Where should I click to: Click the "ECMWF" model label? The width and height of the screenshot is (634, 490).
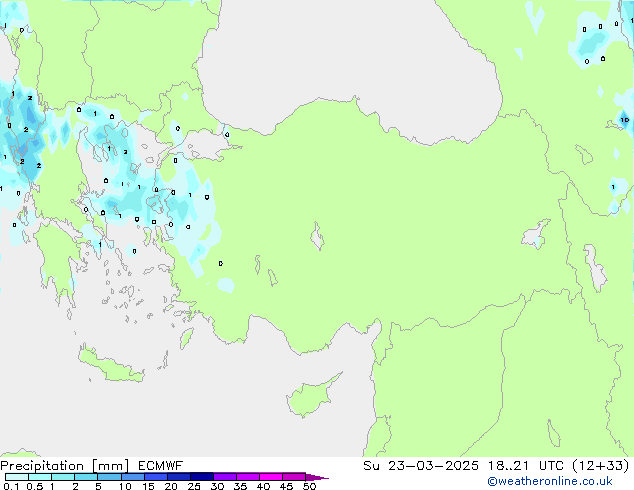(x=160, y=466)
